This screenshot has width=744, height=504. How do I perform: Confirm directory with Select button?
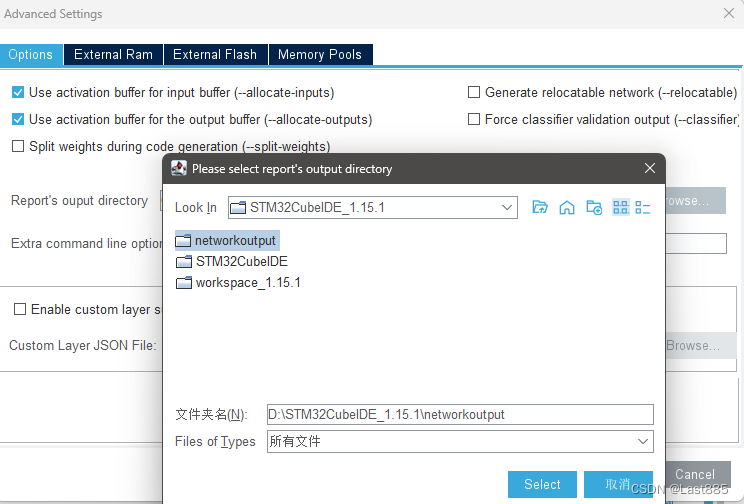[x=542, y=485]
